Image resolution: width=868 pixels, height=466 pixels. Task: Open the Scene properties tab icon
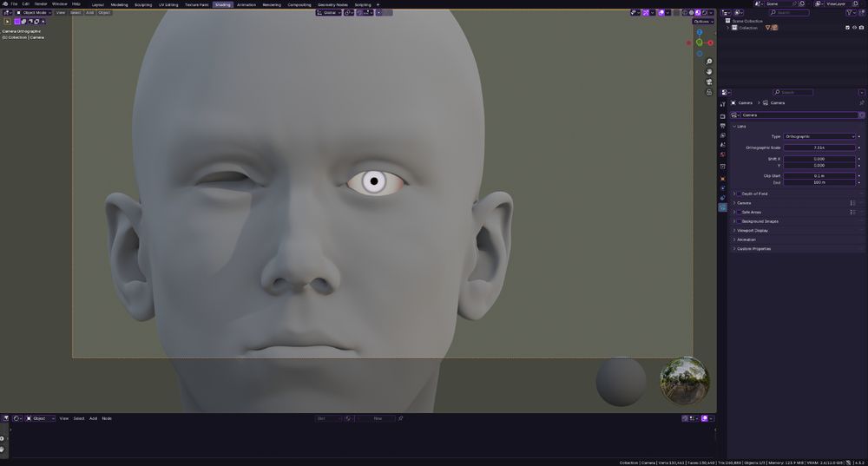pos(722,145)
